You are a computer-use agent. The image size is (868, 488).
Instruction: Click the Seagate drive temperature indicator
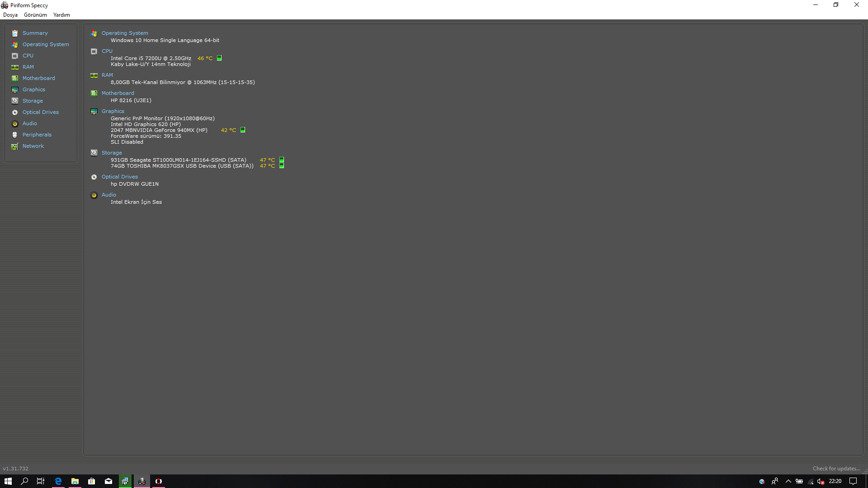tap(282, 160)
